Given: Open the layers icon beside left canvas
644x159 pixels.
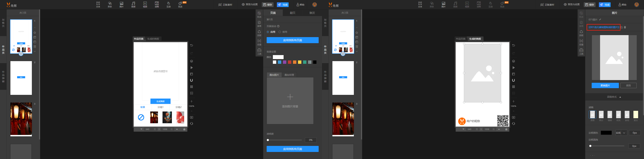Looking at the screenshot, I should click(192, 61).
